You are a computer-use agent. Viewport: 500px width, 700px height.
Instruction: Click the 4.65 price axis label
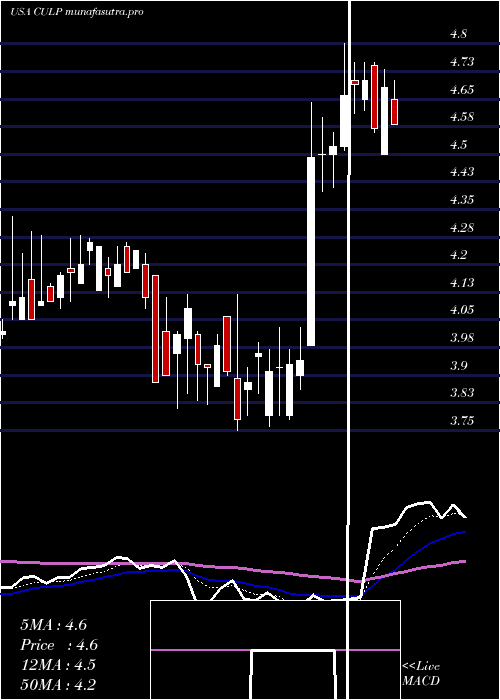point(462,90)
